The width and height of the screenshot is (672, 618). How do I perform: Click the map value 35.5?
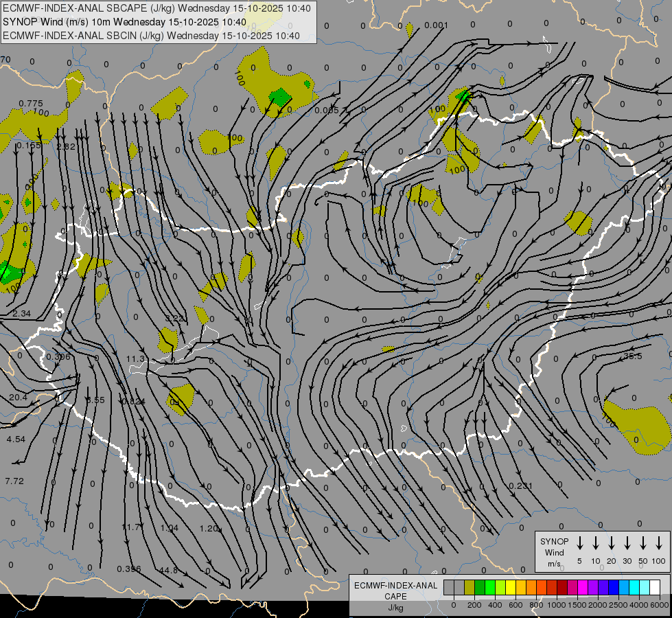pos(633,356)
